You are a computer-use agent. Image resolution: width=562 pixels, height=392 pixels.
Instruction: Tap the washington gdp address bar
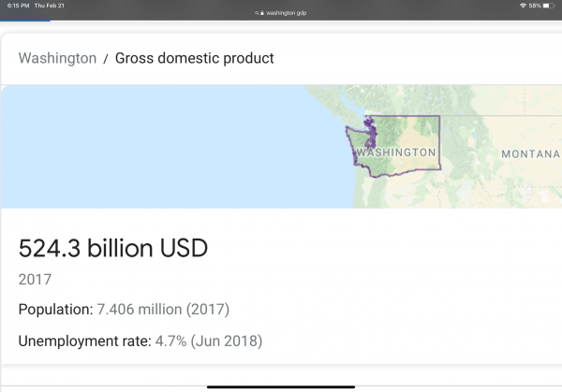(284, 15)
